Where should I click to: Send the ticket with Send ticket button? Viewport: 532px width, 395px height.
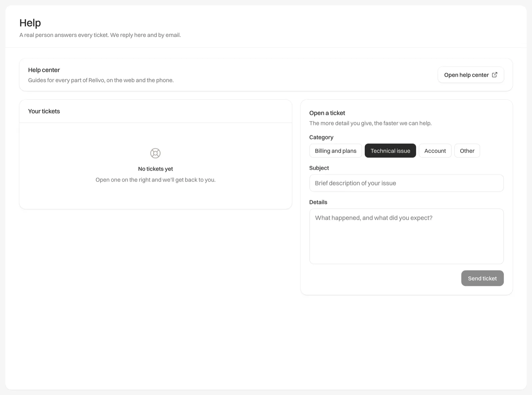click(x=482, y=278)
